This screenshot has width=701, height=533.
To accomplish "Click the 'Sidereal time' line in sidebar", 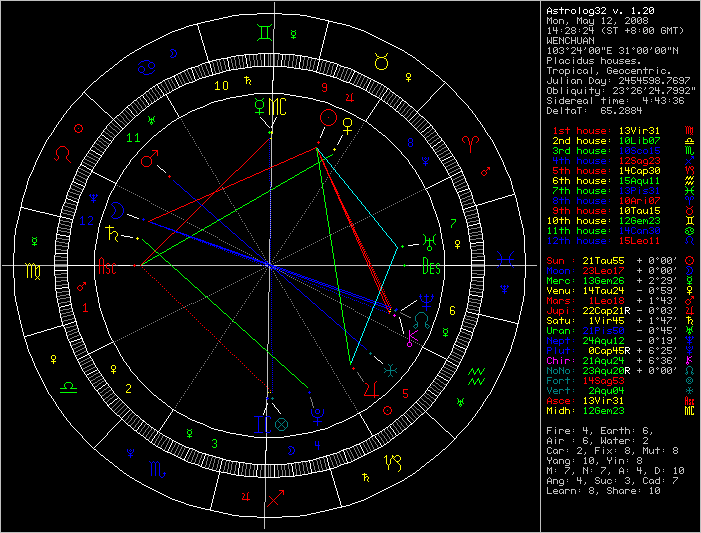I will (x=614, y=100).
